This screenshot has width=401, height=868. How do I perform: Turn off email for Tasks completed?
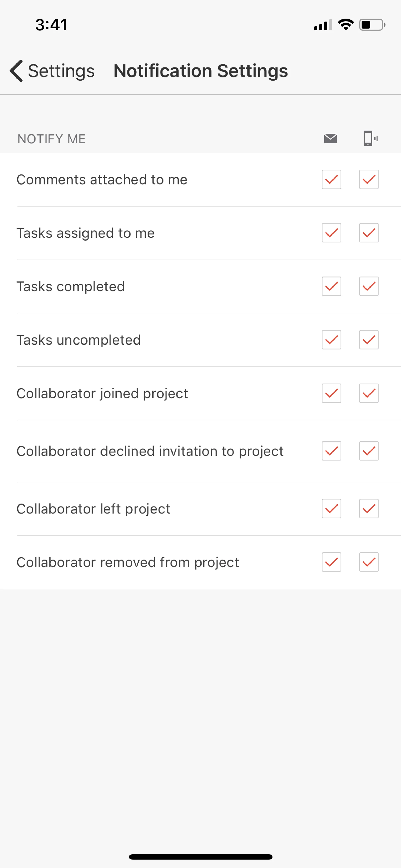pos(331,286)
